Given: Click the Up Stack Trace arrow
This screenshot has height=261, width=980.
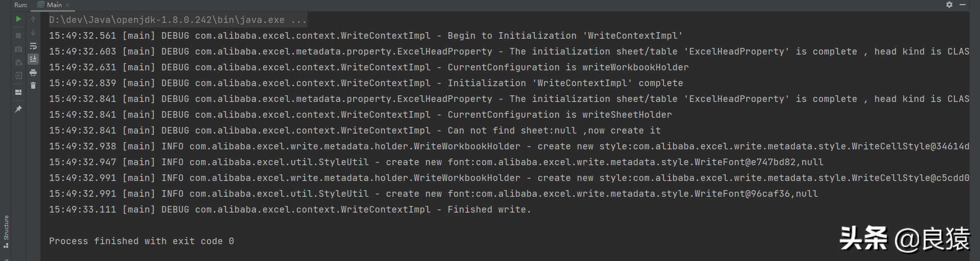Looking at the screenshot, I should coord(33,19).
